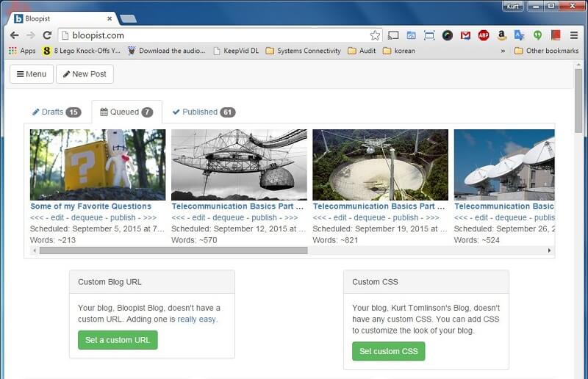Edit the September 26 Telecommunication post

(481, 217)
